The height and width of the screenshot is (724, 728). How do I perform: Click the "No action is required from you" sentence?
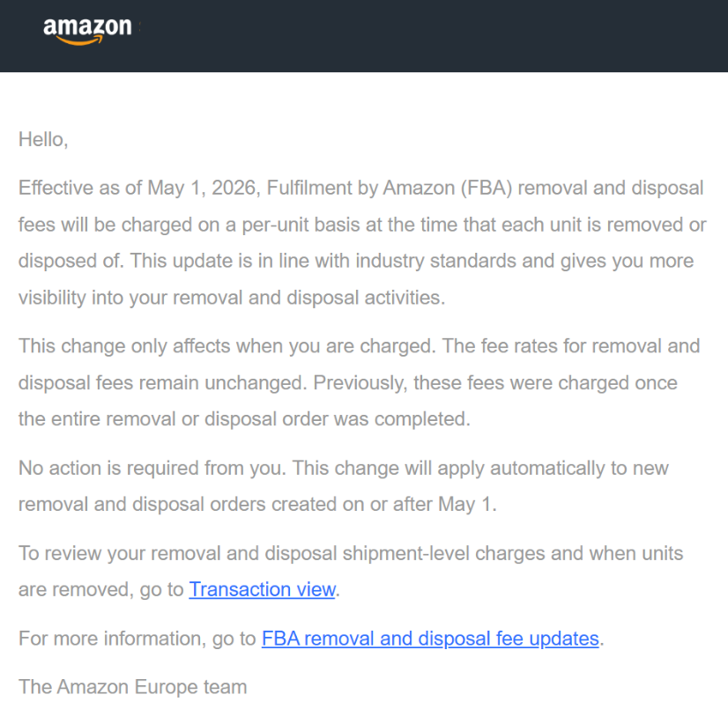pos(151,468)
